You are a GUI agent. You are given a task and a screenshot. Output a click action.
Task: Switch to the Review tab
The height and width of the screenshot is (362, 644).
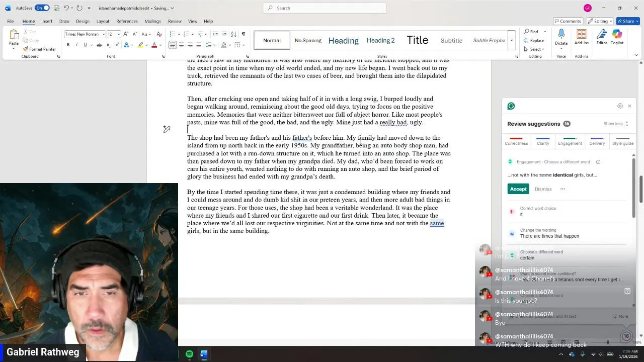[175, 21]
